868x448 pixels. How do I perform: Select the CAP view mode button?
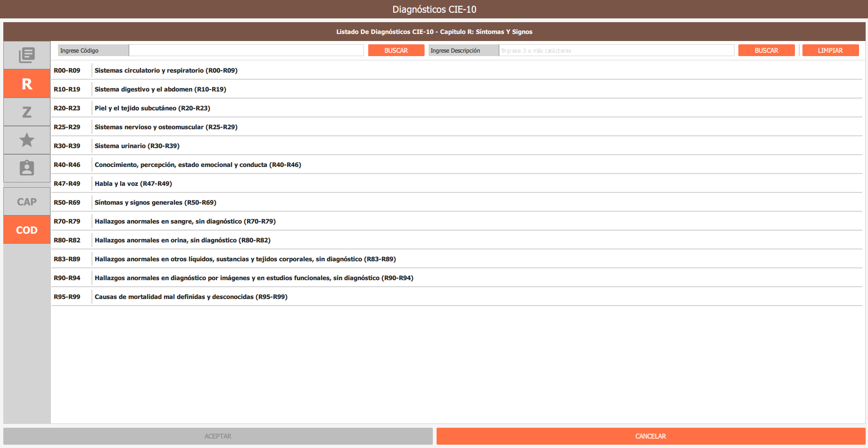(x=27, y=202)
